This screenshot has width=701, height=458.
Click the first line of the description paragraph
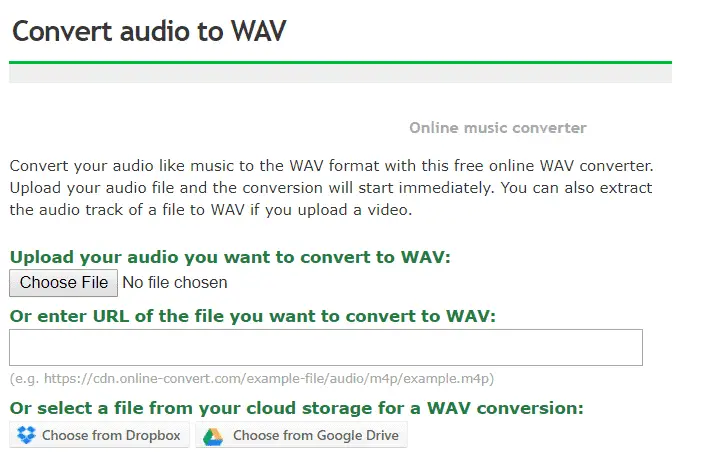pos(331,166)
